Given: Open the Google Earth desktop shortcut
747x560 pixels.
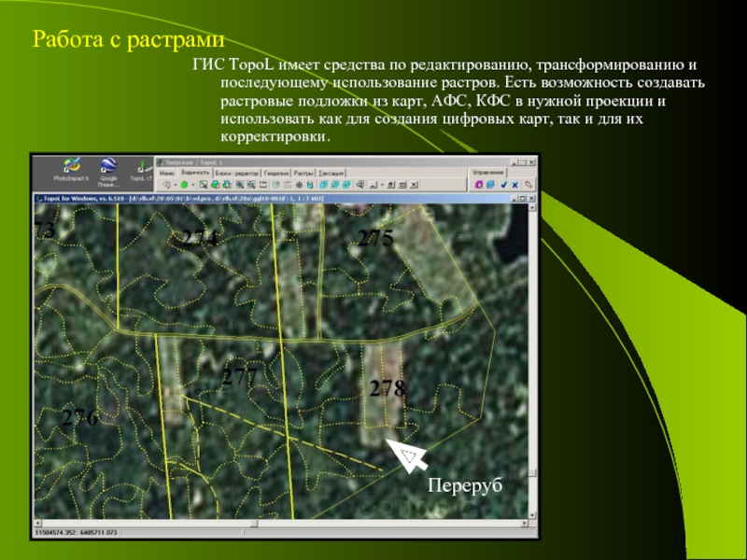Looking at the screenshot, I should tap(108, 167).
